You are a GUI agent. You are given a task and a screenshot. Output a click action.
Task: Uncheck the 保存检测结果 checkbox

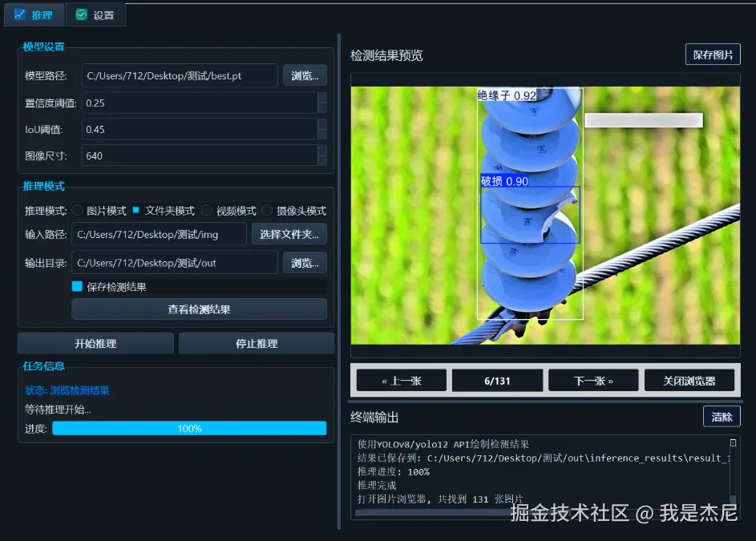(x=78, y=285)
